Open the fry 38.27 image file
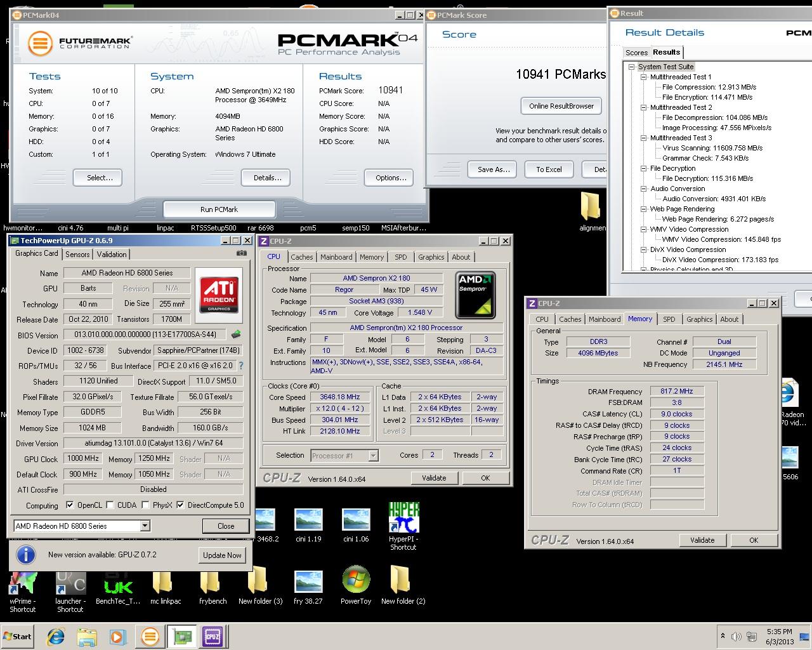Viewport: 812px width, 650px height. pos(308,587)
